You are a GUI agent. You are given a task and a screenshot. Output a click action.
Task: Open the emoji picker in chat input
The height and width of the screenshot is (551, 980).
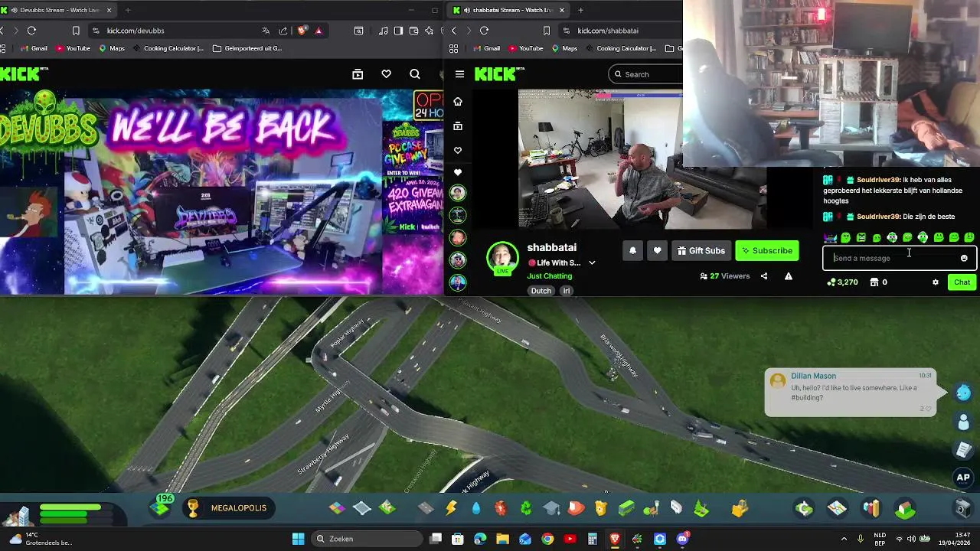[964, 258]
